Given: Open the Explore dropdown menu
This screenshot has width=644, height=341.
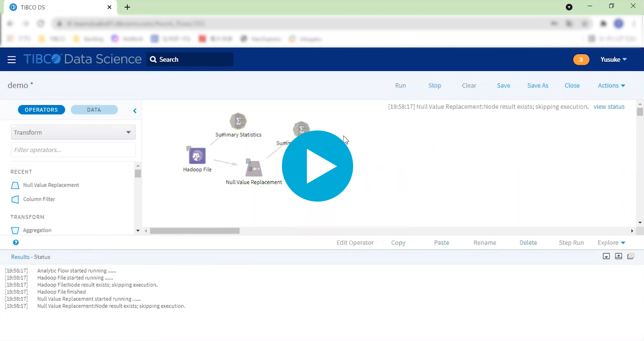Looking at the screenshot, I should (611, 243).
